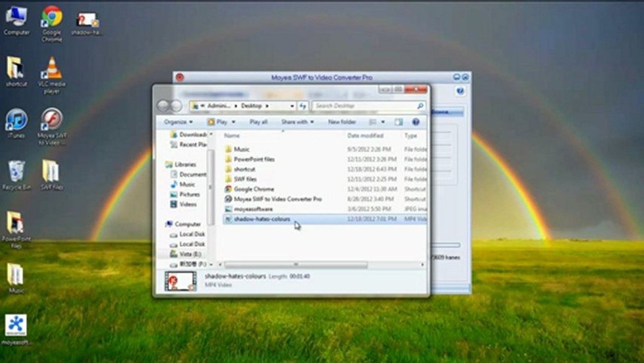This screenshot has width=644, height=363.
Task: Select the shadow-ha video icon on the desktop
Action: (87, 23)
